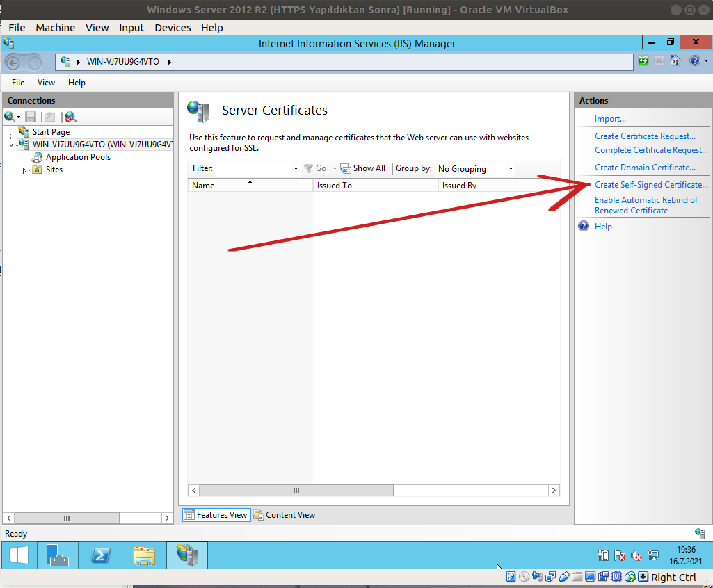Click the VirtualBox shared folders indicator
The image size is (713, 588).
pyautogui.click(x=577, y=577)
